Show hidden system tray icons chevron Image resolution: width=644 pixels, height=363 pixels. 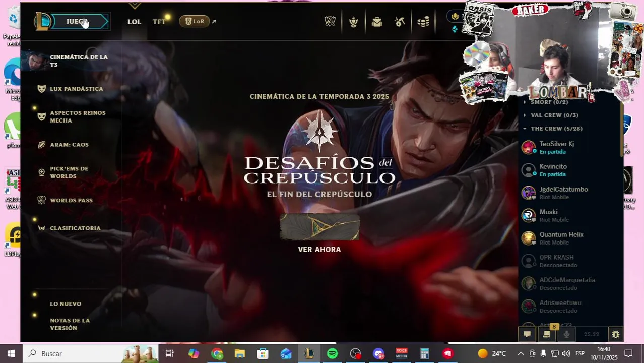coord(521,353)
